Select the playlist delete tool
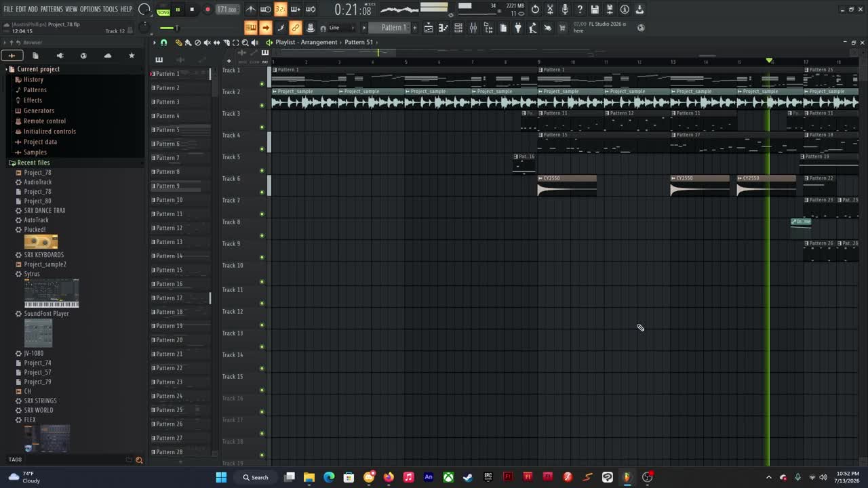Image resolution: width=868 pixels, height=488 pixels. point(197,42)
